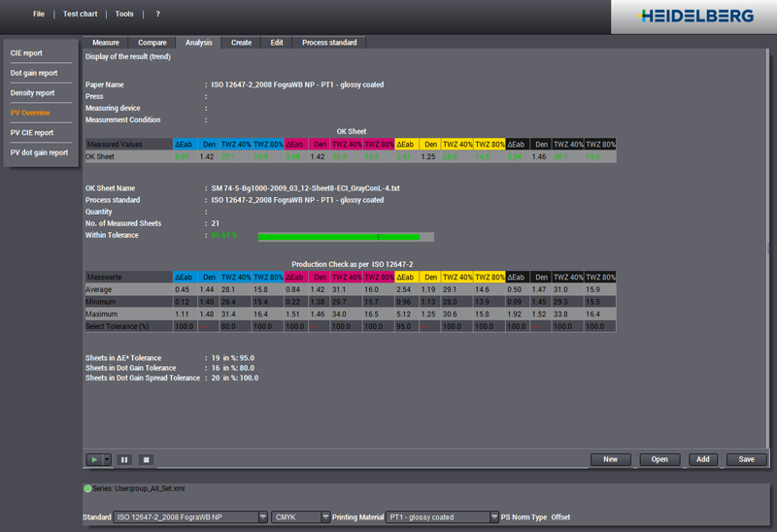Viewport: 777px width, 532px height.
Task: Click the green series status indicator
Action: pyautogui.click(x=87, y=487)
